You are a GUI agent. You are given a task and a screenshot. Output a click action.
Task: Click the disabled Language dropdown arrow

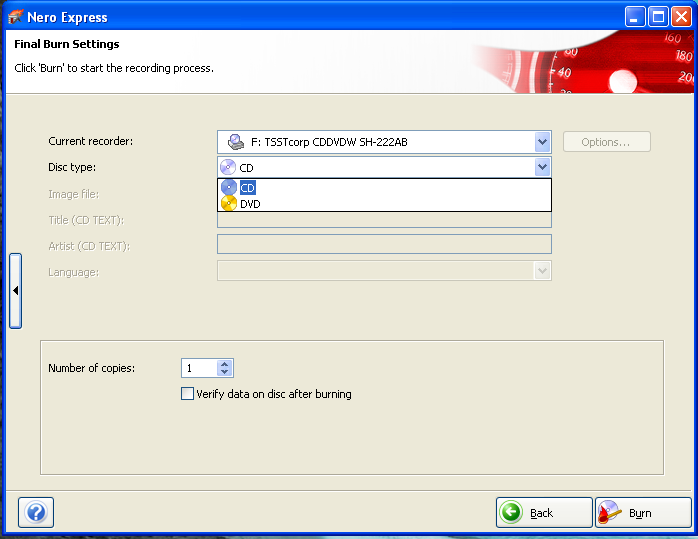(542, 271)
